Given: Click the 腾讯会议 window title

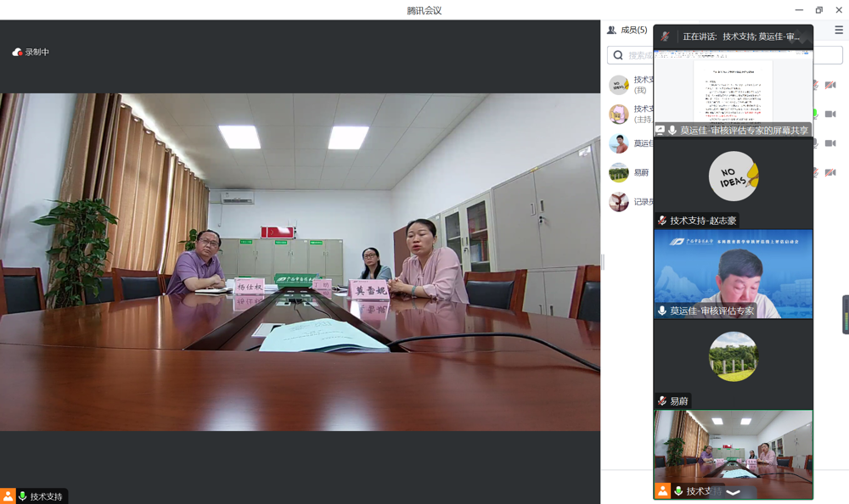Looking at the screenshot, I should (424, 10).
